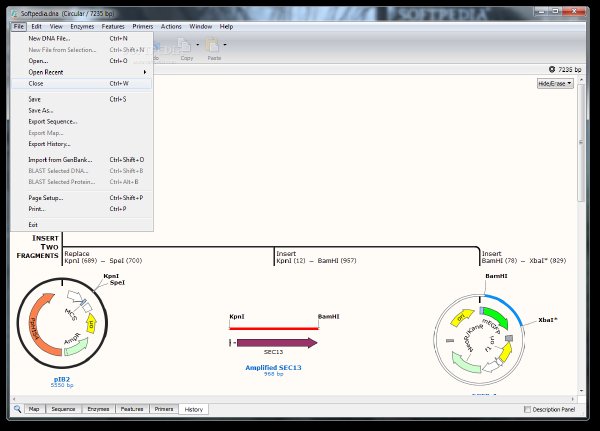Switch to the Features tab at bottom
600x431 pixels.
point(132,409)
